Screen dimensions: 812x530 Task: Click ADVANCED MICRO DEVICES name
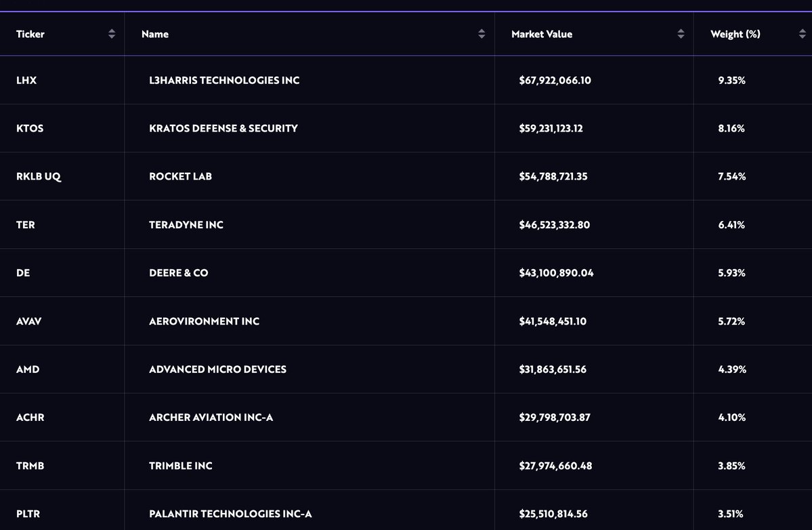pos(217,369)
